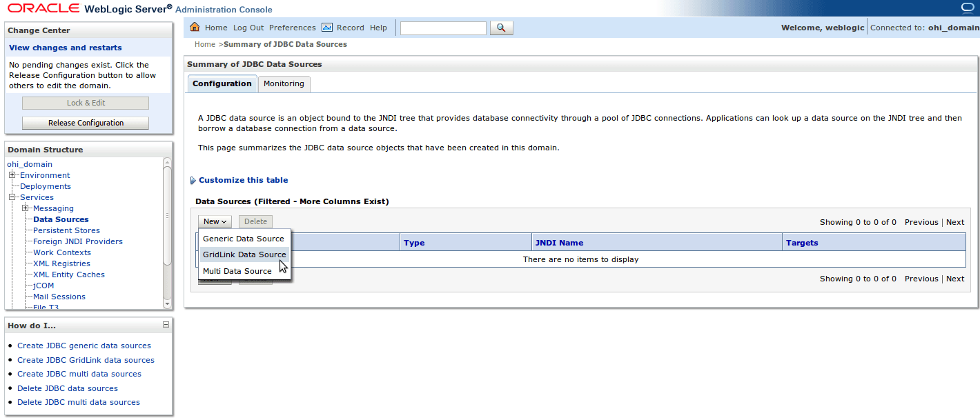980x420 pixels.
Task: Click the Domain Structure scrollbar up arrow
Action: [167, 162]
